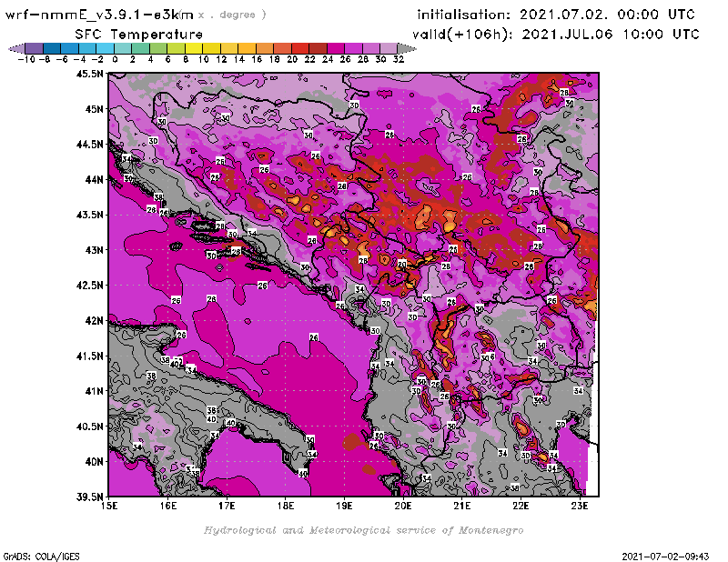The width and height of the screenshot is (728, 562).
Task: Click the initialisation date '2021.07.02. 00:00 UTC'
Action: (x=607, y=15)
